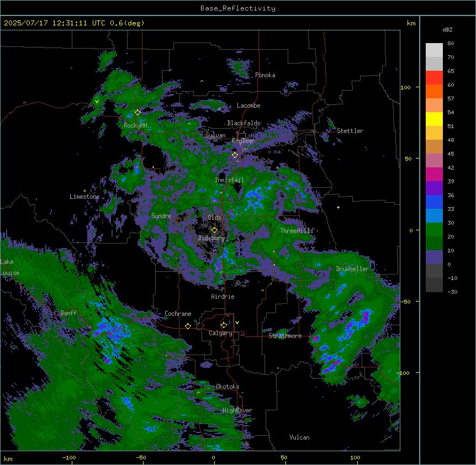
Task: Click the Strathmore town label
Action: 285,336
